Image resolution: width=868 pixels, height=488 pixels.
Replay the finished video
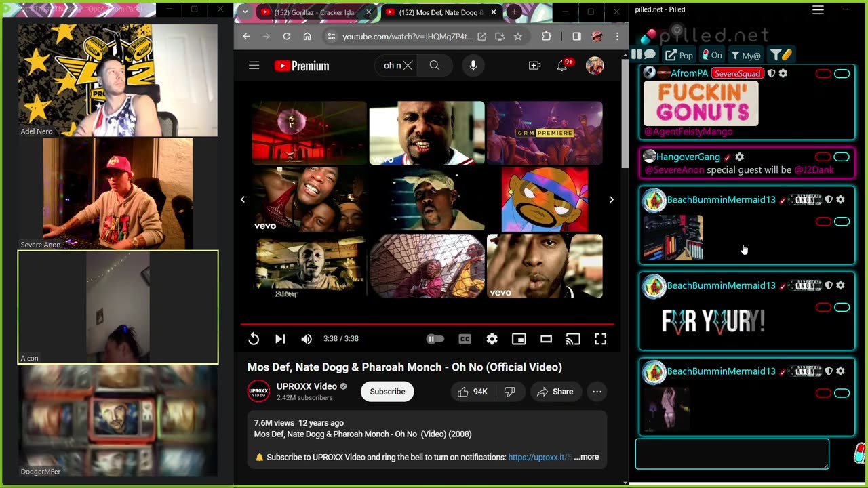coord(254,339)
